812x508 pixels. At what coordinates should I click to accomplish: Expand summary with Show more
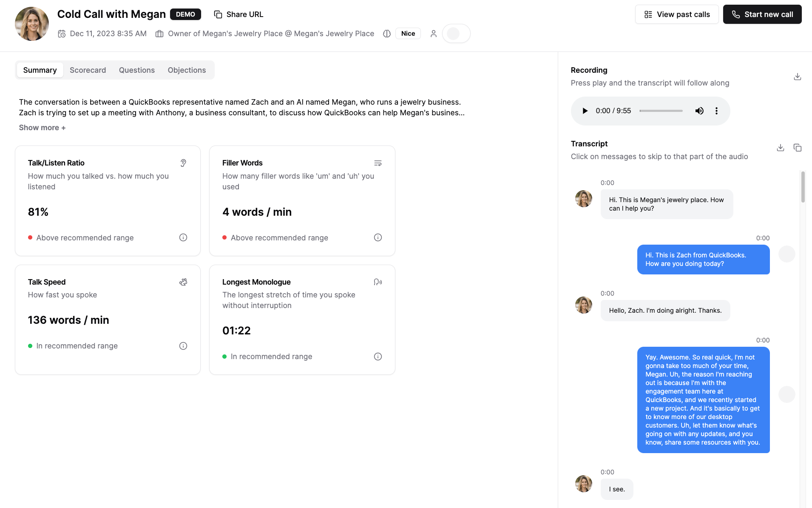[42, 128]
